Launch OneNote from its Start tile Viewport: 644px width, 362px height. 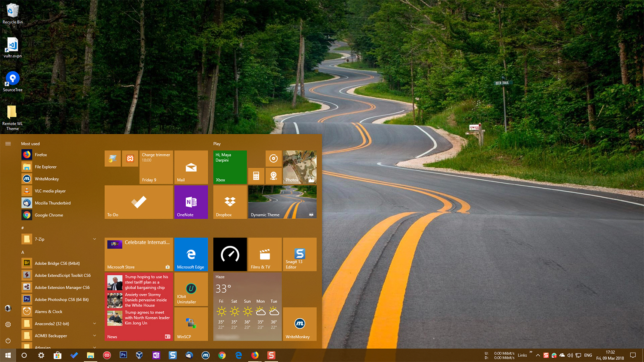[191, 202]
